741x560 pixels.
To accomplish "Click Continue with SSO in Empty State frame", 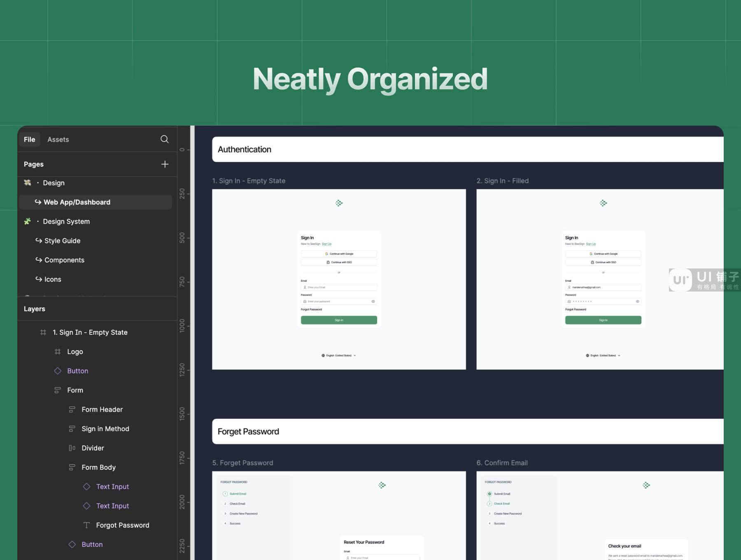I will pyautogui.click(x=339, y=262).
